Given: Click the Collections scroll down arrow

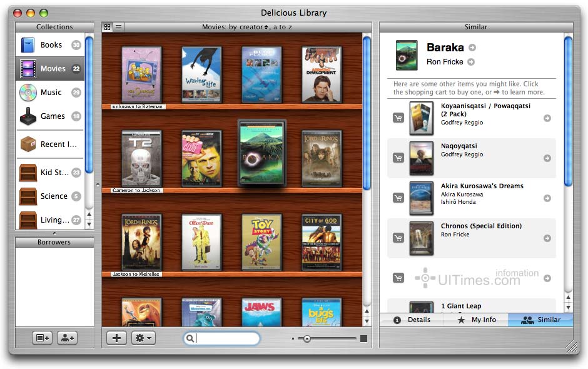Looking at the screenshot, I should click(89, 225).
